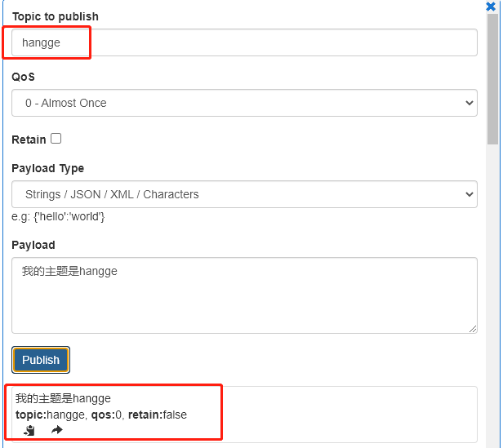Click the message topic/qos/retain details line

[101, 415]
